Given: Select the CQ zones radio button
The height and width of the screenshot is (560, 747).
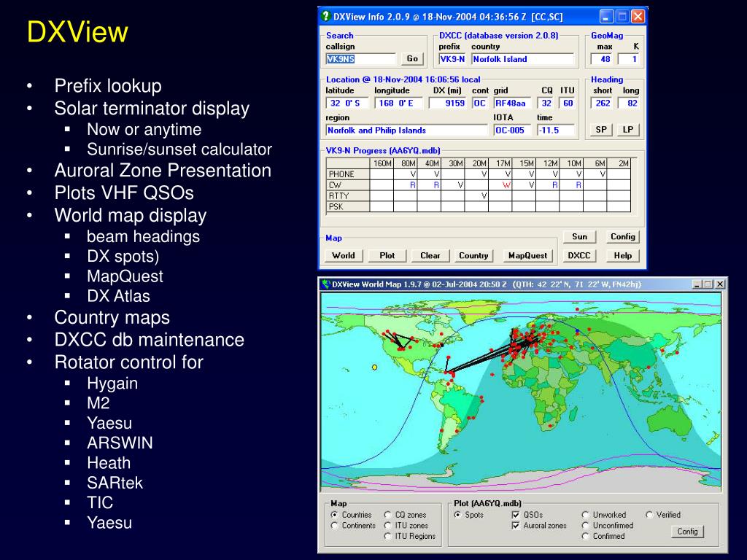Looking at the screenshot, I should [388, 515].
